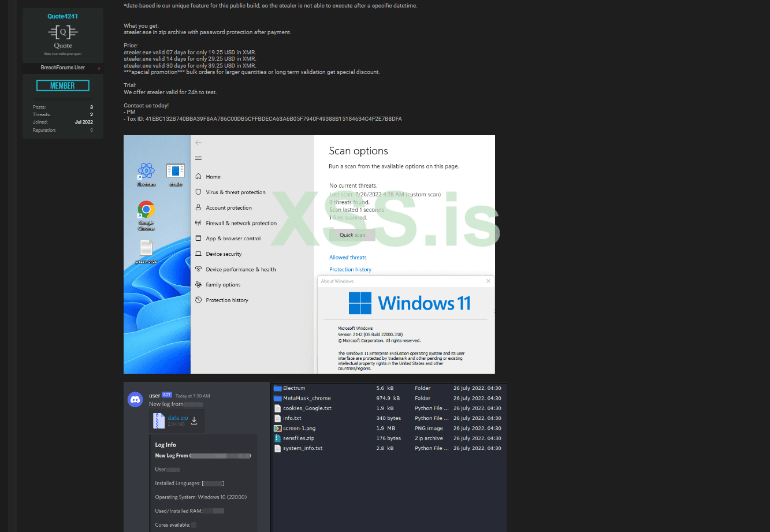Click the data.zip attachment link
Viewport: 770px width, 532px height.
tap(178, 418)
